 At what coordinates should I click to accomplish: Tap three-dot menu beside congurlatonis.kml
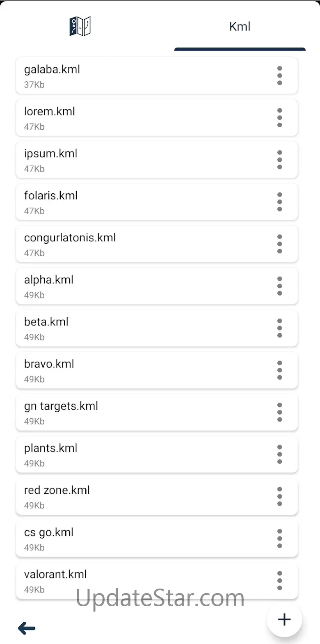coord(280,244)
